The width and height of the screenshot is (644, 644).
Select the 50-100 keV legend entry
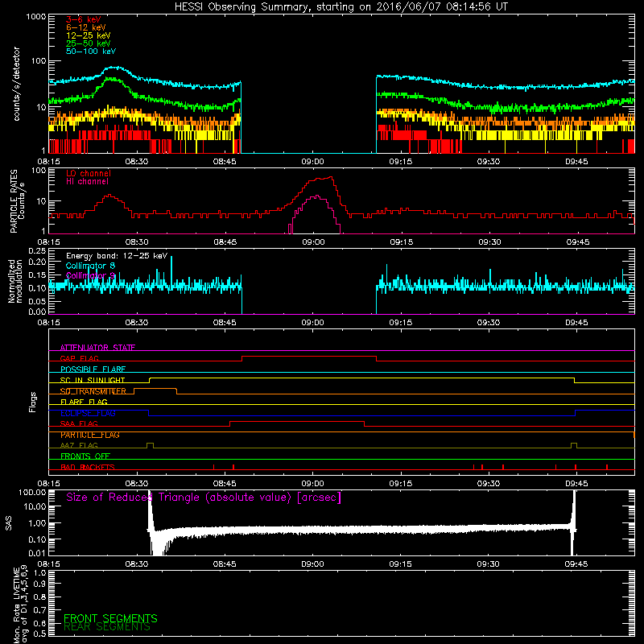pos(91,52)
